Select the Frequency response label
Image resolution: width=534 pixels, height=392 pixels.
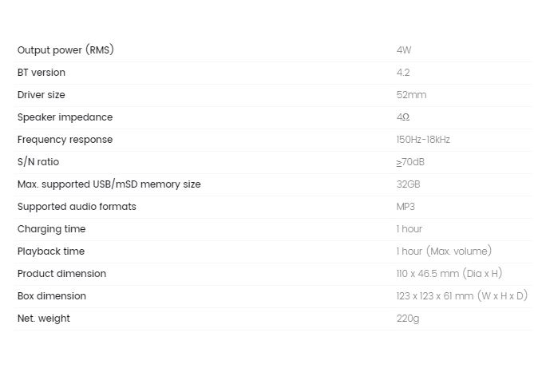[65, 140]
